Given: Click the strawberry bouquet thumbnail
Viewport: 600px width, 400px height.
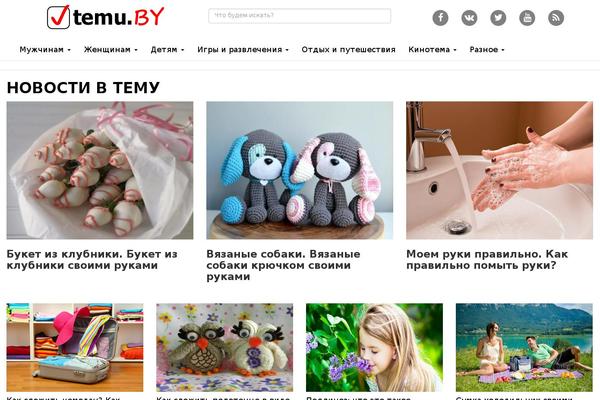Looking at the screenshot, I should pos(100,170).
